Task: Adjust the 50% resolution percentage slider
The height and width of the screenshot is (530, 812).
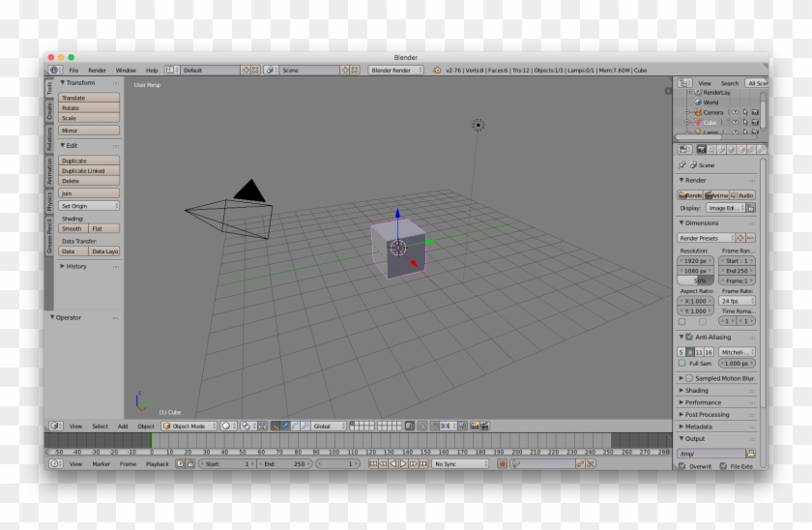Action: 695,280
